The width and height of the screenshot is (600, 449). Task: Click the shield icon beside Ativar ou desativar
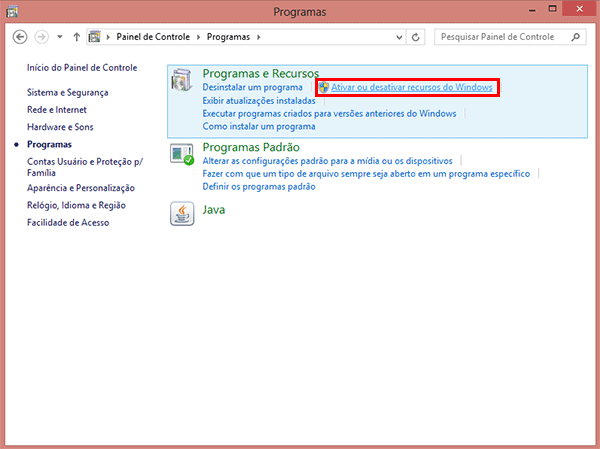(323, 88)
